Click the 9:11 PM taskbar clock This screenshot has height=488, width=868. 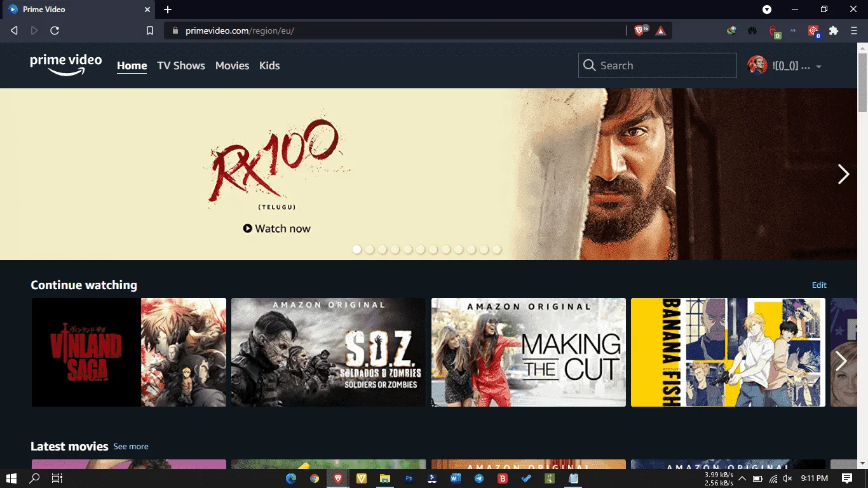[814, 478]
